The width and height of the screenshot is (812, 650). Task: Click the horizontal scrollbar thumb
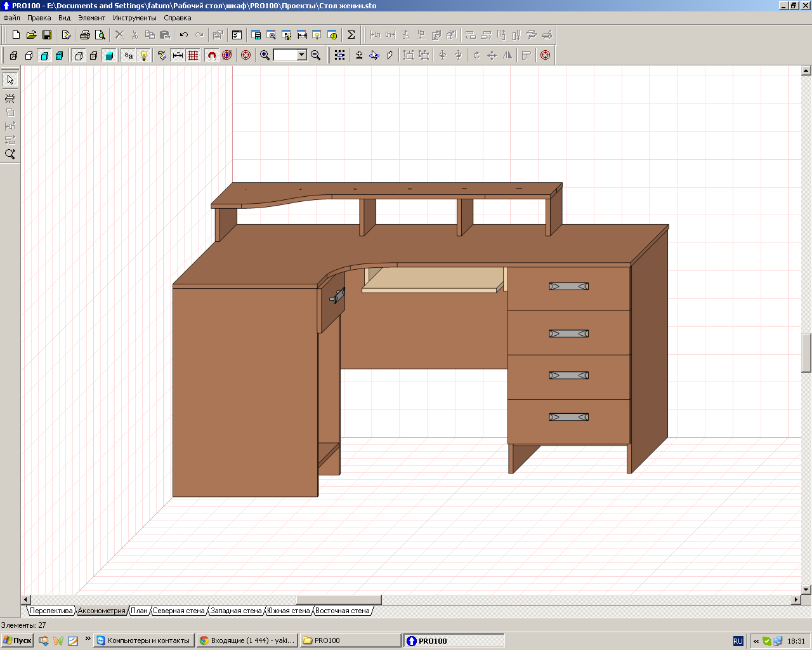[339, 600]
